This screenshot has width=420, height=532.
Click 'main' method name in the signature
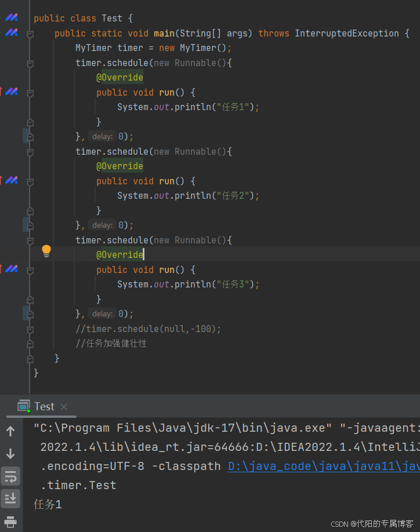coord(164,33)
